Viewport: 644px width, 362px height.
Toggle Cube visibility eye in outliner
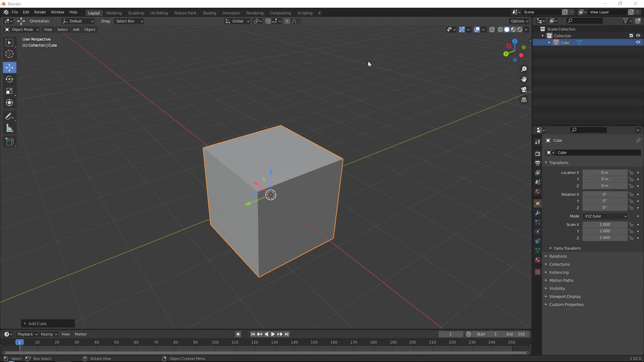coord(638,43)
